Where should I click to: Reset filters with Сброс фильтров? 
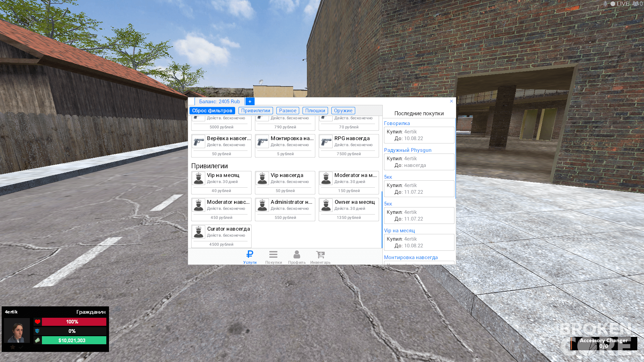pyautogui.click(x=212, y=111)
